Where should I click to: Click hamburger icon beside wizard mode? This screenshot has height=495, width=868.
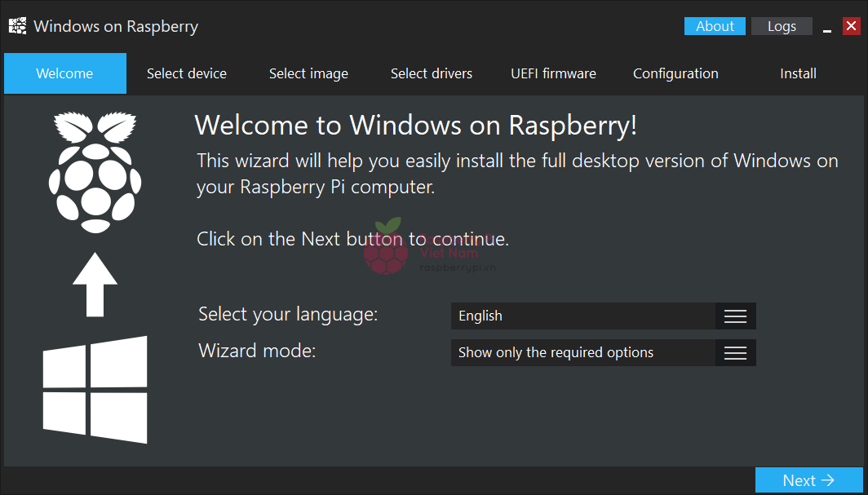pyautogui.click(x=735, y=353)
